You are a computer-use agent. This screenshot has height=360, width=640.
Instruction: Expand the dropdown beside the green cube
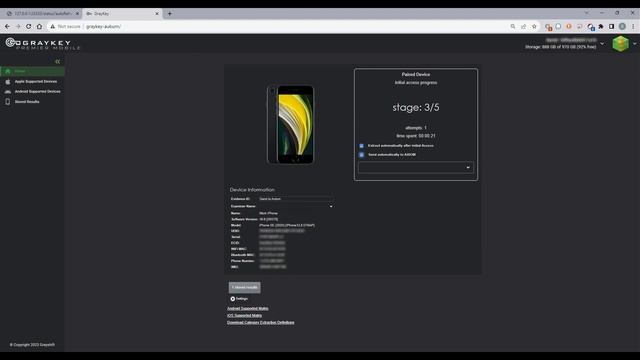click(635, 44)
